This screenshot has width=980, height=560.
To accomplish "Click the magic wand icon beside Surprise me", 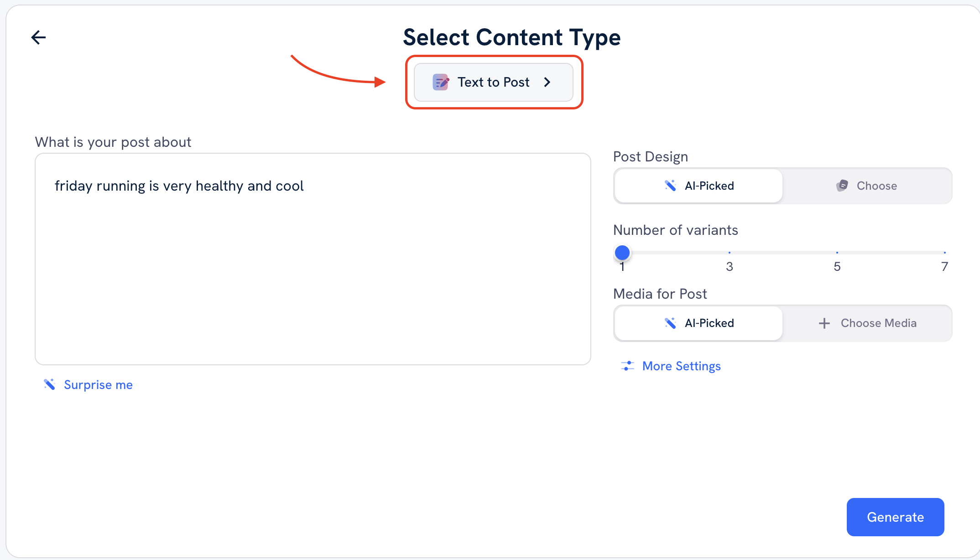I will pos(49,384).
